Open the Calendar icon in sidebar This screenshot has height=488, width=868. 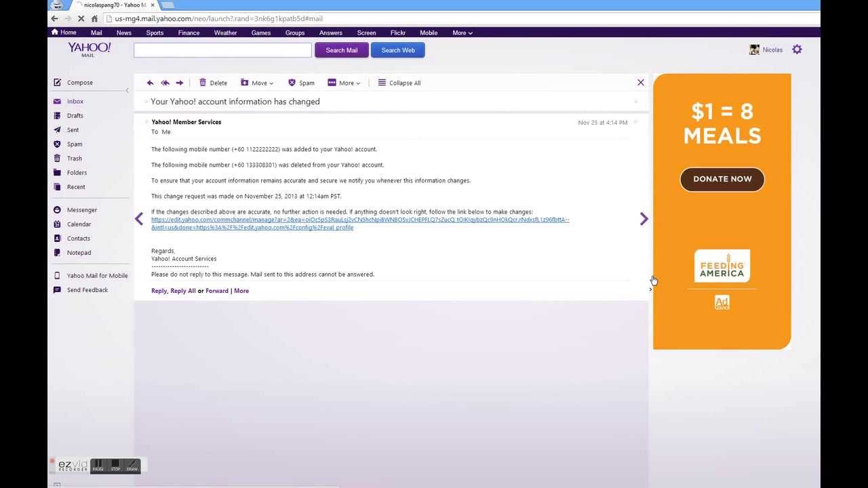coord(58,224)
